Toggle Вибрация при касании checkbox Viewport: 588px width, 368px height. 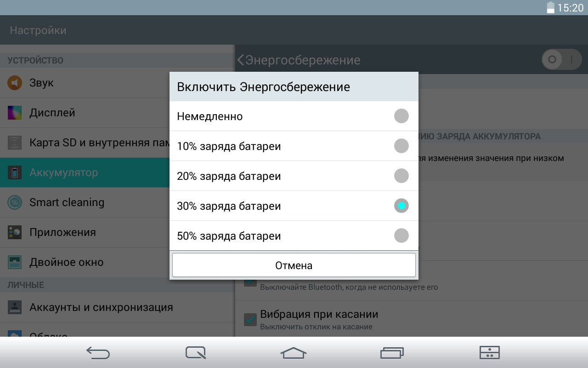tap(250, 319)
